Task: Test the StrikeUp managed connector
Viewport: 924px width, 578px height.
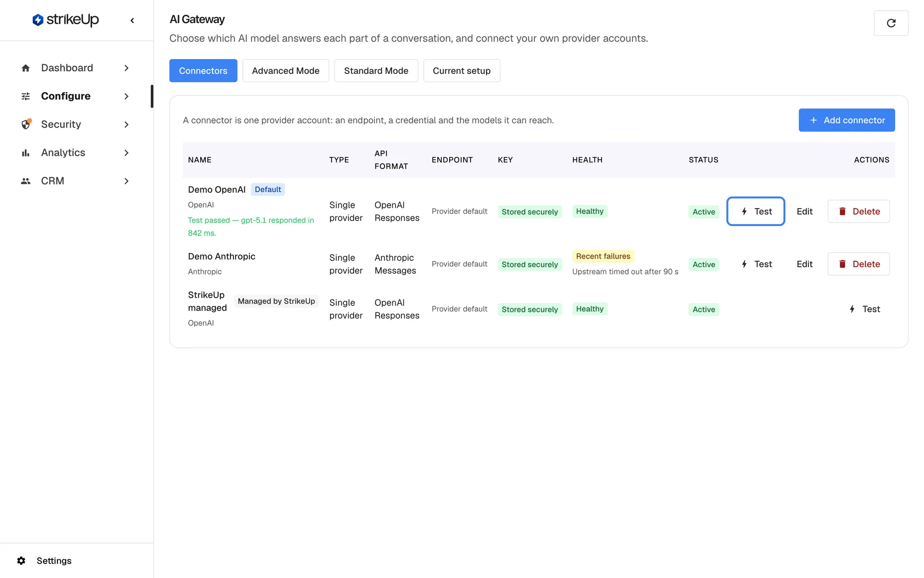Action: pyautogui.click(x=865, y=309)
